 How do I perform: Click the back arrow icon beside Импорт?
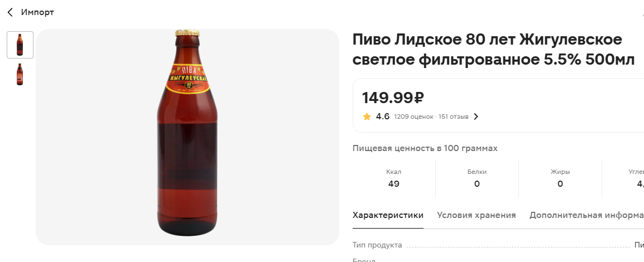(x=10, y=12)
